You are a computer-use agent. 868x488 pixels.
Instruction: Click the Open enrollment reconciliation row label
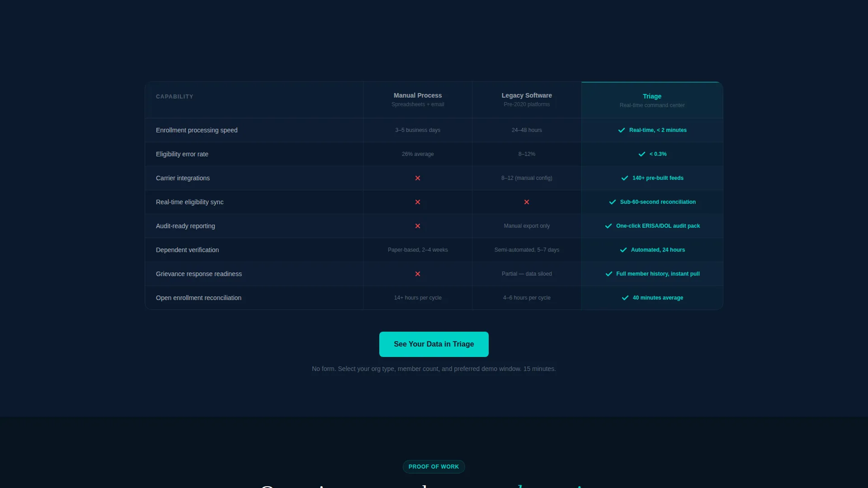click(x=198, y=298)
